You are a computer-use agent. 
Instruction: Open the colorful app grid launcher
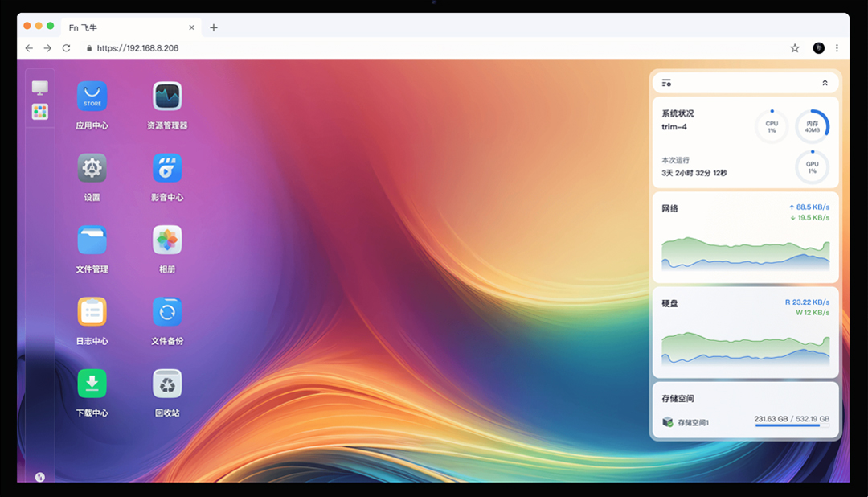click(40, 112)
